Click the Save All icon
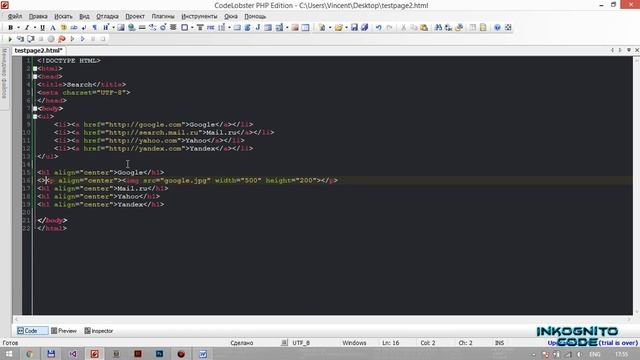This screenshot has width=640, height=360. 364,27
